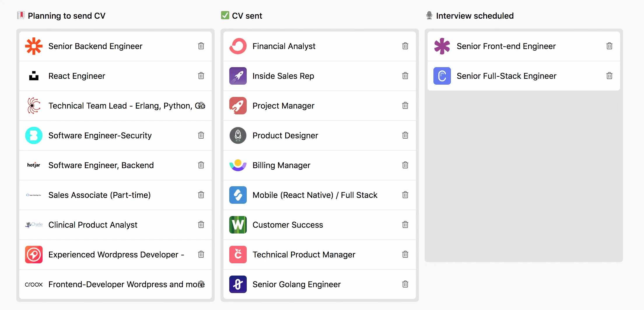Remove Billing Manager with its trash icon
Viewport: 644px width, 310px height.
pos(405,165)
